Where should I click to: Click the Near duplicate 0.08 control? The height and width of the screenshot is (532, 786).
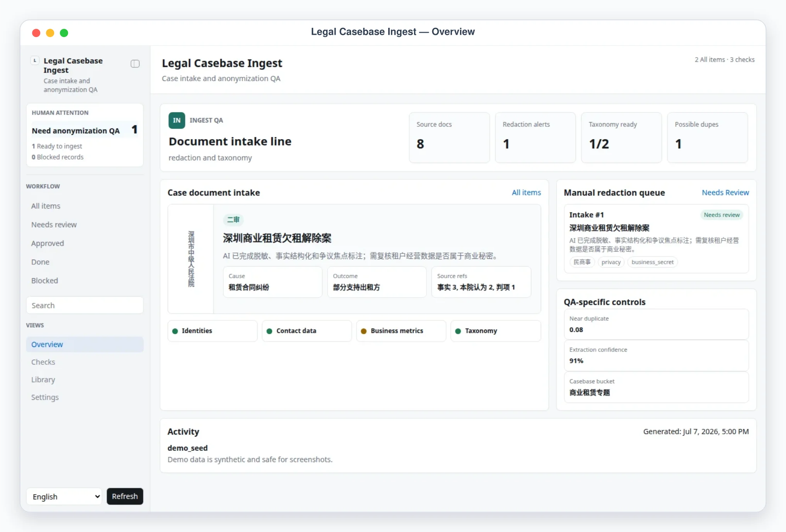(656, 324)
